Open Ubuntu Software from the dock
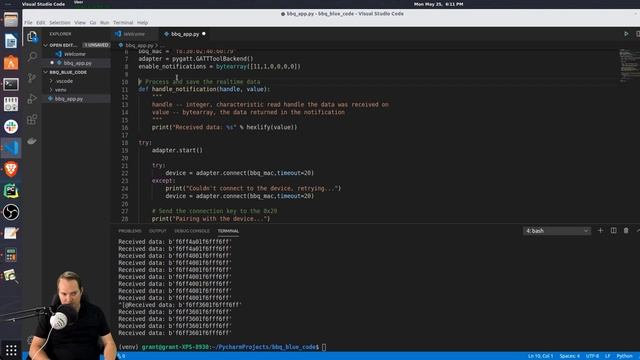Image resolution: width=640 pixels, height=360 pixels. pos(11,62)
